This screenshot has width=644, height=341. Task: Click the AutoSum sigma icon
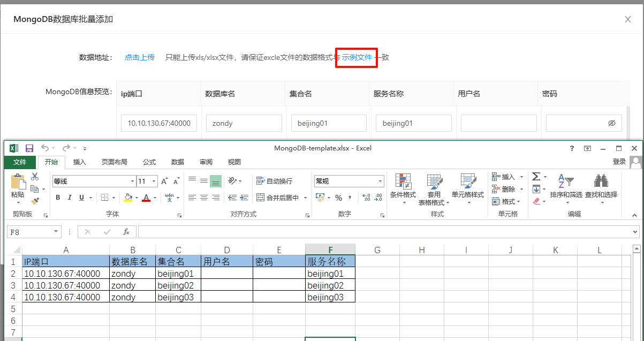pyautogui.click(x=536, y=177)
